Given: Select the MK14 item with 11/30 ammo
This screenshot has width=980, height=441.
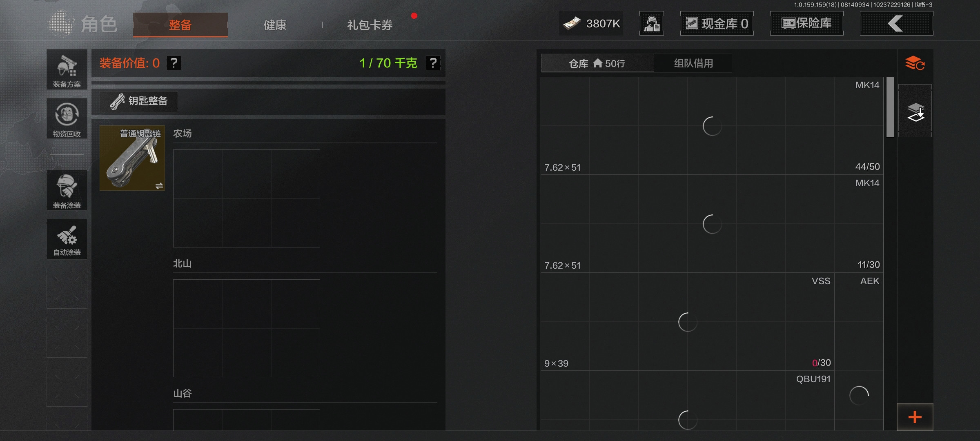Looking at the screenshot, I should pos(712,224).
